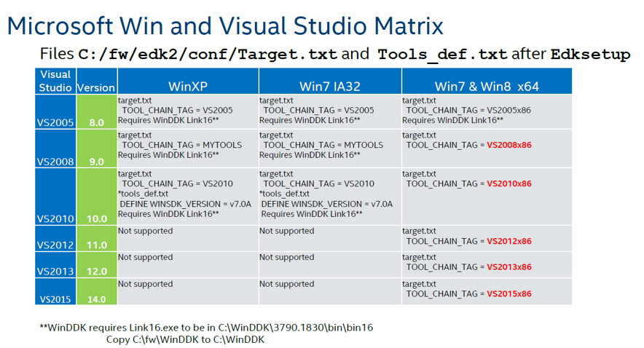Click the footnote "**WinDDK requires Link16.exe" line
The height and width of the screenshot is (348, 644).
[x=206, y=328]
